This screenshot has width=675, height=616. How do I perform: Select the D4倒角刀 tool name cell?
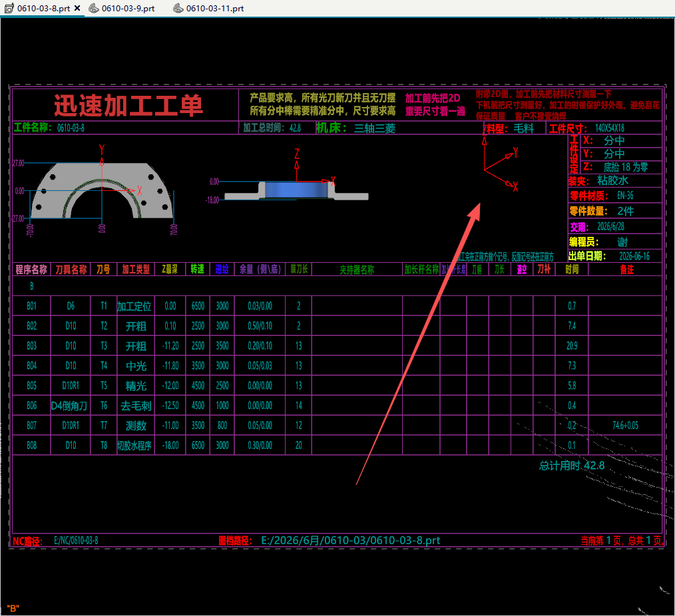pyautogui.click(x=69, y=406)
